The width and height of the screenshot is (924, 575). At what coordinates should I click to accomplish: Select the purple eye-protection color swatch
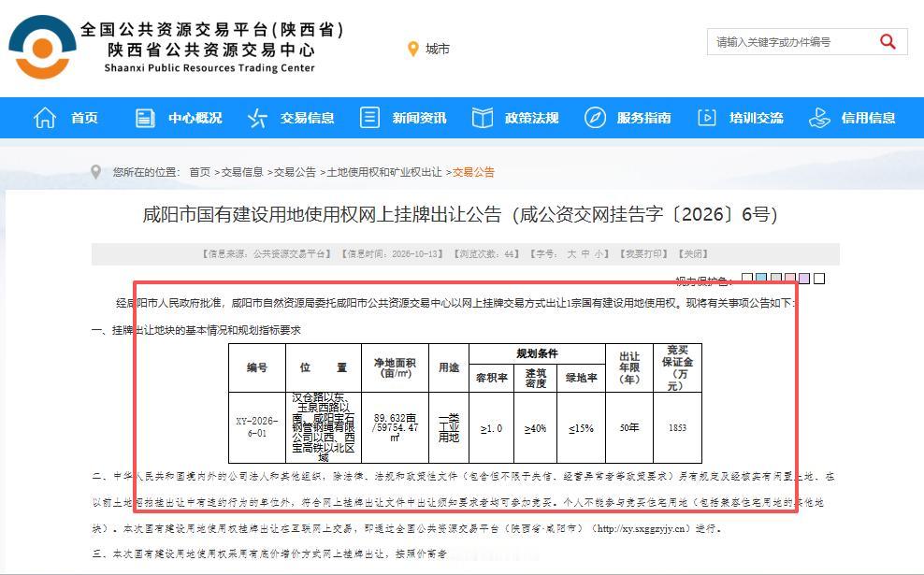pyautogui.click(x=804, y=278)
